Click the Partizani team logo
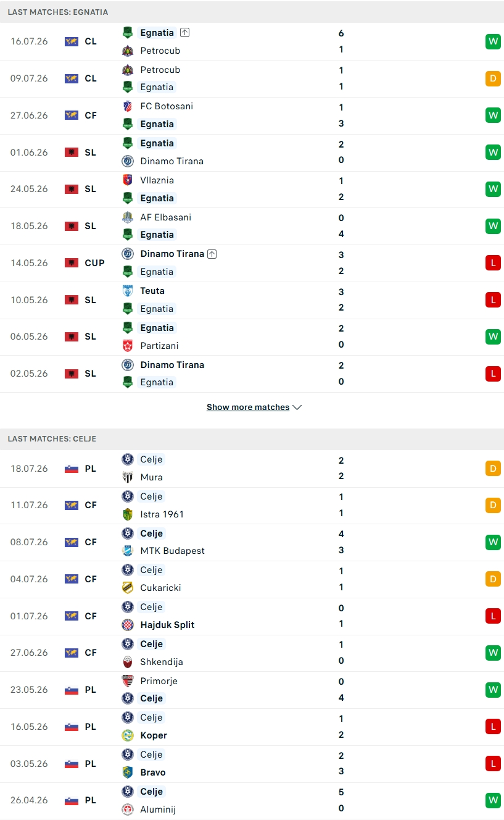Image resolution: width=504 pixels, height=820 pixels. click(x=128, y=346)
